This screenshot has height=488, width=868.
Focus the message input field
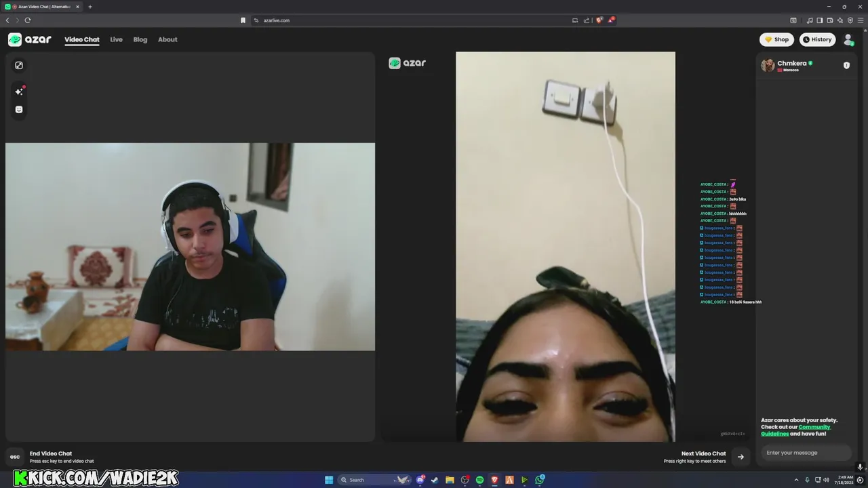(x=806, y=453)
